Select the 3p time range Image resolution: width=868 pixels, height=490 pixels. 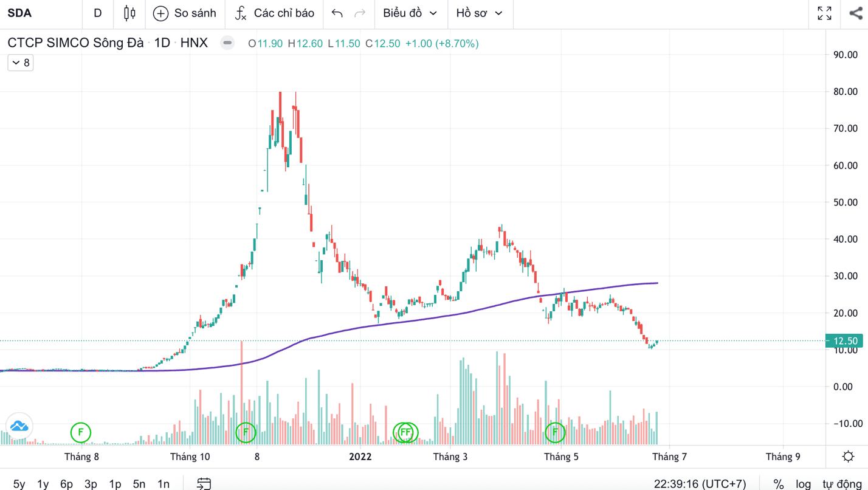click(91, 484)
